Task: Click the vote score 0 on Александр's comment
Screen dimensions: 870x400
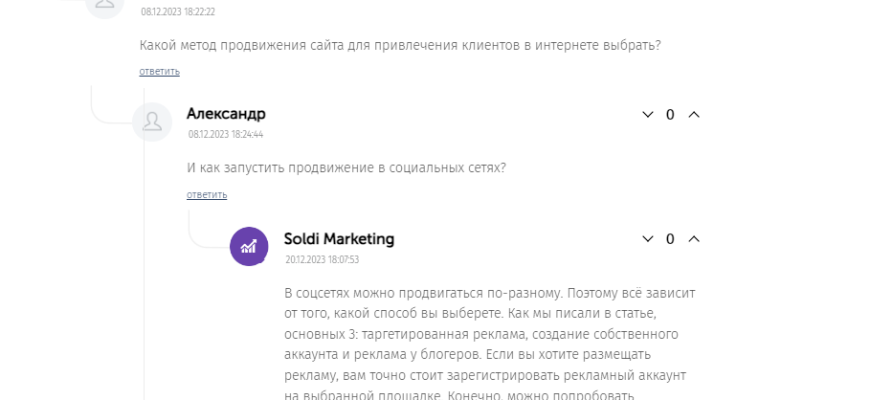Action: [670, 115]
